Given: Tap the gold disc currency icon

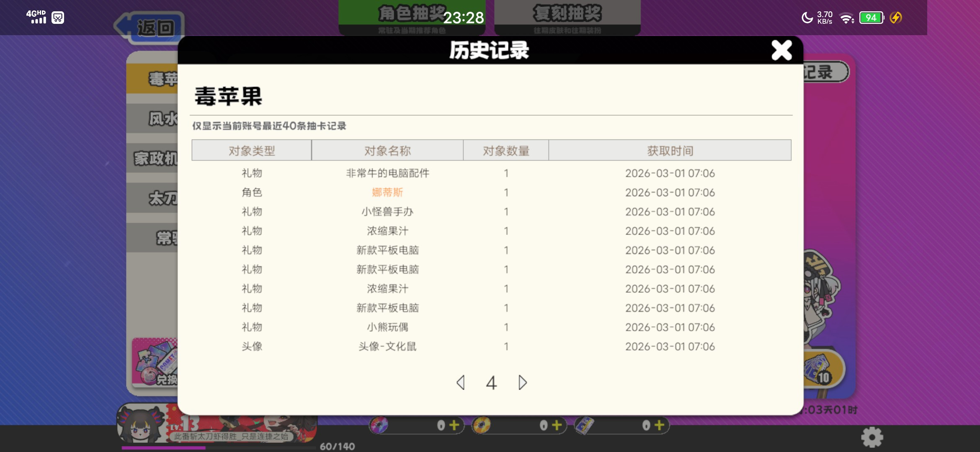Looking at the screenshot, I should pyautogui.click(x=481, y=425).
